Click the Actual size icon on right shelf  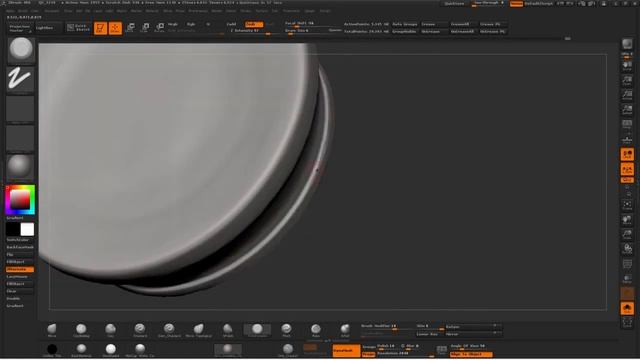click(x=627, y=95)
